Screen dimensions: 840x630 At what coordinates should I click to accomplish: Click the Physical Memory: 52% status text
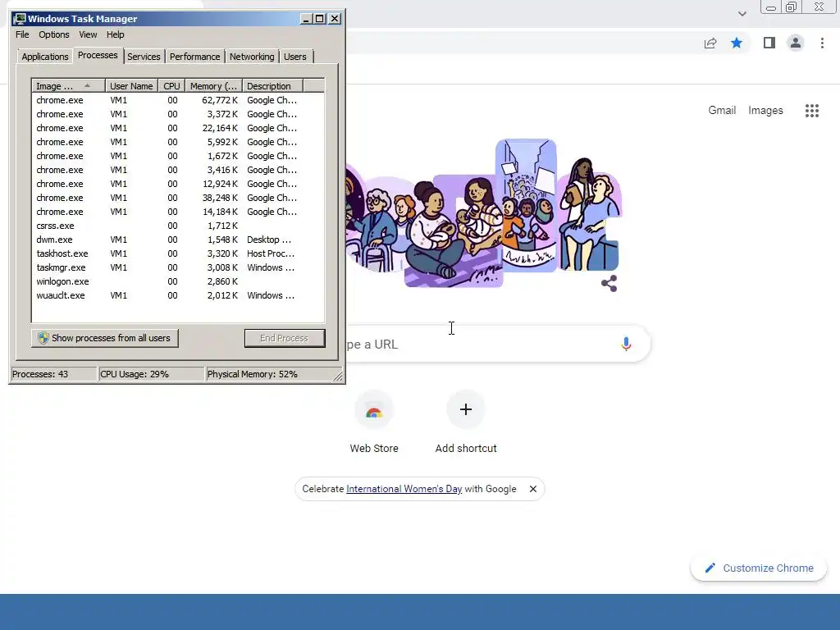[253, 374]
